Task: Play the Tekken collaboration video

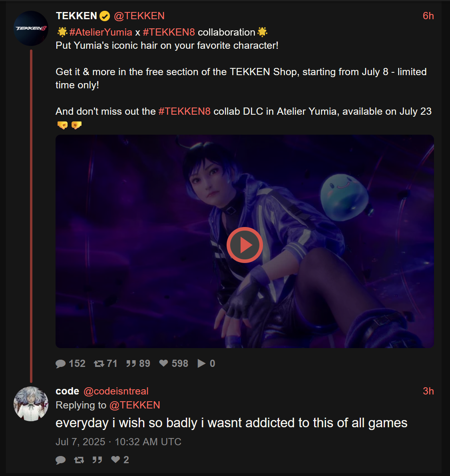Action: [x=245, y=245]
